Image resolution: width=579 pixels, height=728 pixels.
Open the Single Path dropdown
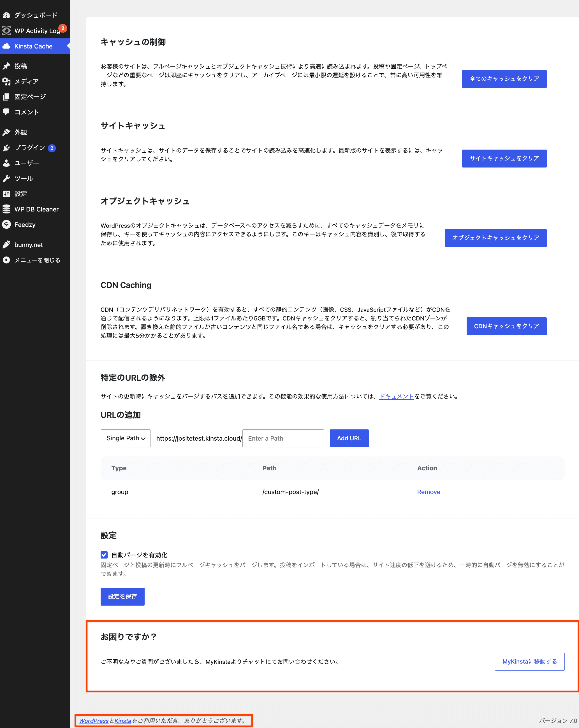coord(126,438)
